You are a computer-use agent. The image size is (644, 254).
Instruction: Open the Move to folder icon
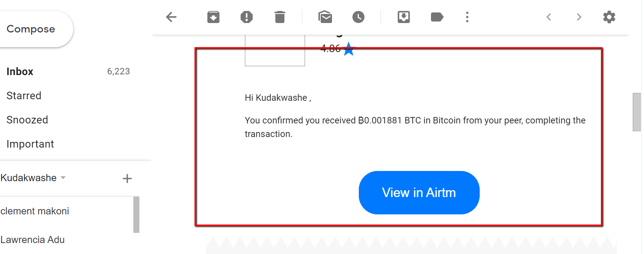[404, 17]
